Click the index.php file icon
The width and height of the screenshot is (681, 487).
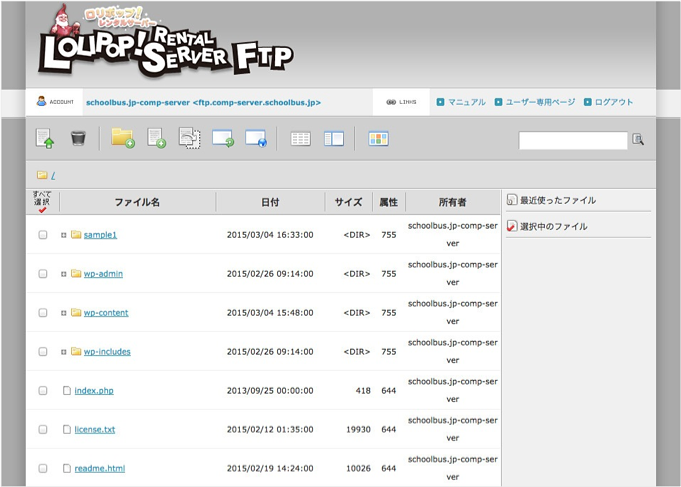pos(66,390)
